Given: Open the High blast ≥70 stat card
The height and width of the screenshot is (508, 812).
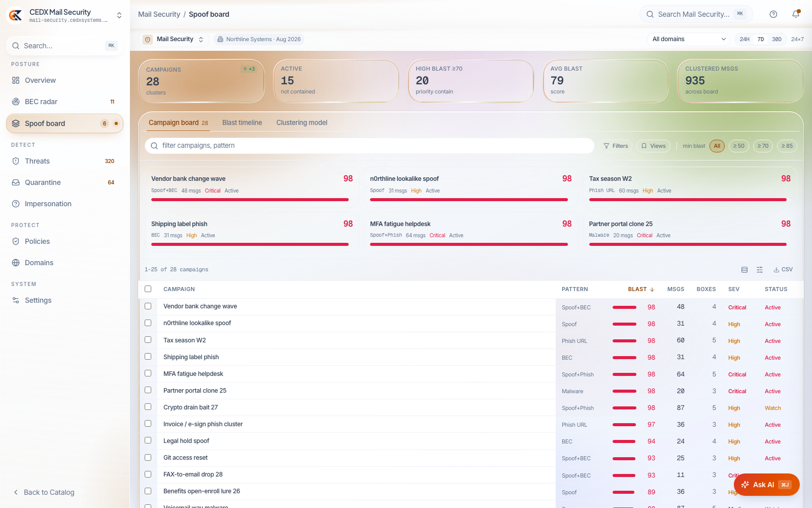Looking at the screenshot, I should point(471,81).
